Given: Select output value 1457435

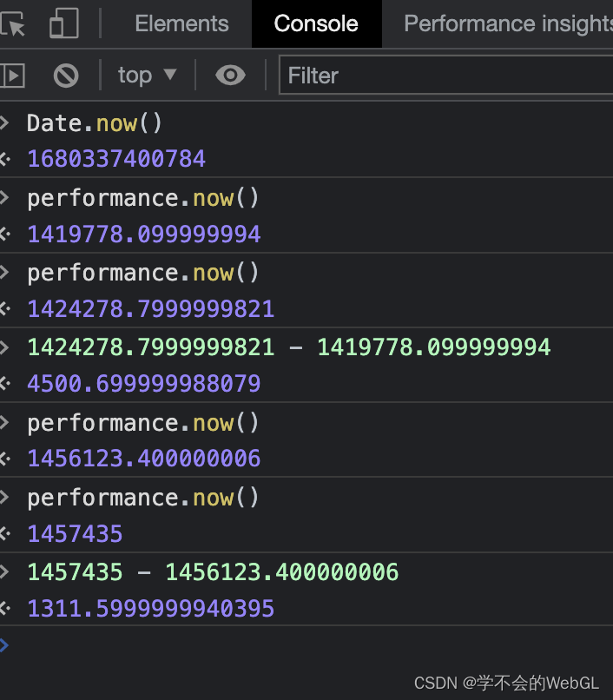Looking at the screenshot, I should click(75, 534).
